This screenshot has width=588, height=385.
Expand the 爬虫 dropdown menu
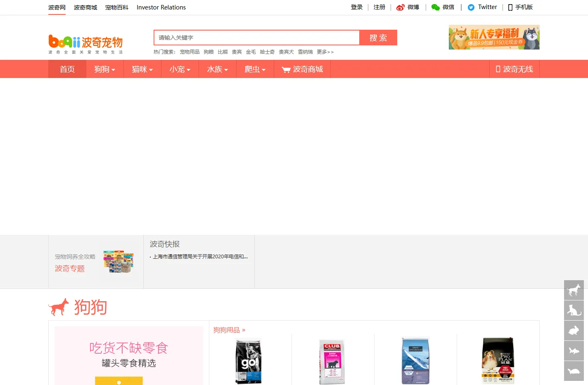pyautogui.click(x=255, y=69)
